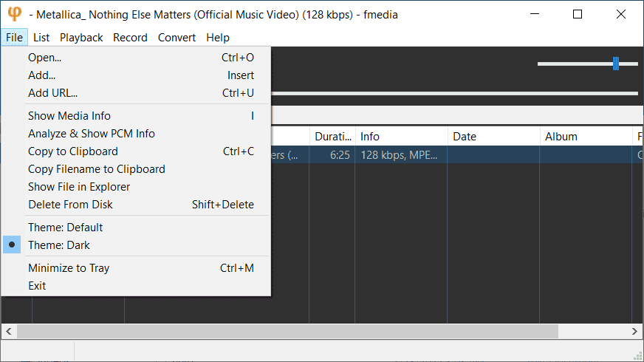Open the File menu

tap(14, 38)
